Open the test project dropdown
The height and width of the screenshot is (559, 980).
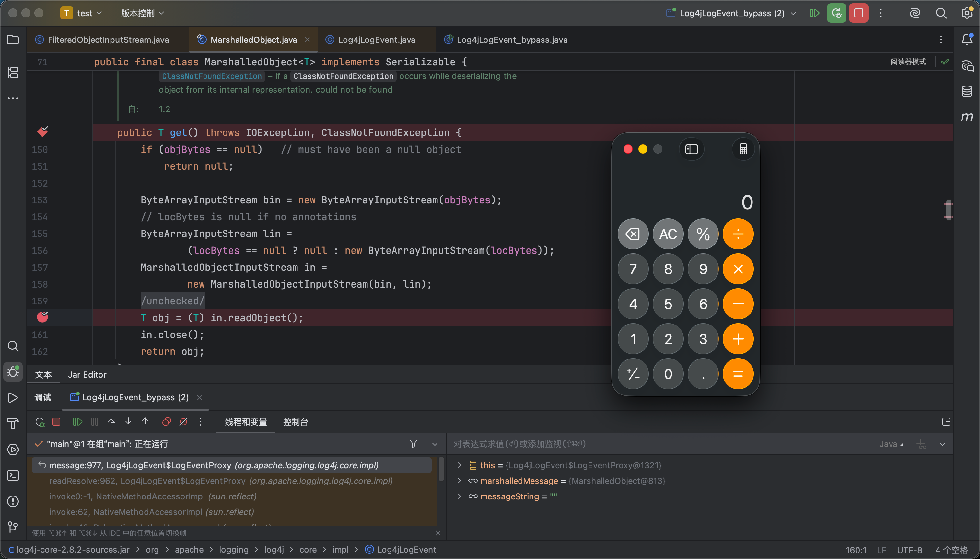click(x=81, y=13)
